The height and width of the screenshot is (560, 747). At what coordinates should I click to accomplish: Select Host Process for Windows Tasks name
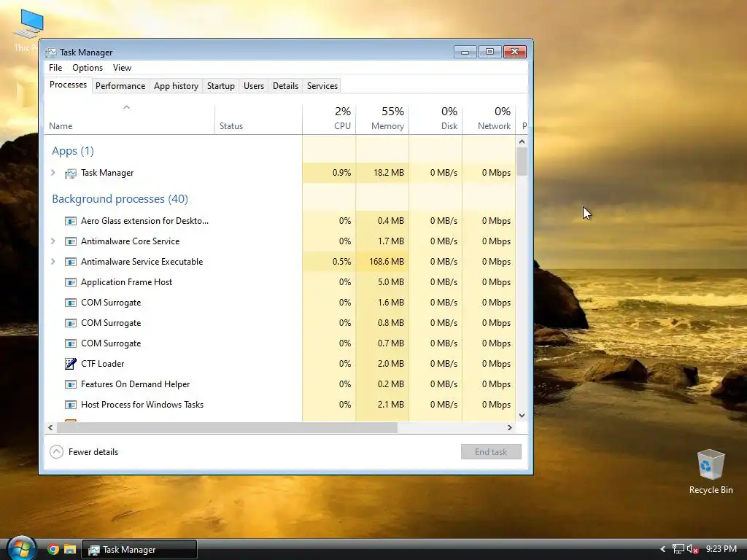pyautogui.click(x=142, y=405)
